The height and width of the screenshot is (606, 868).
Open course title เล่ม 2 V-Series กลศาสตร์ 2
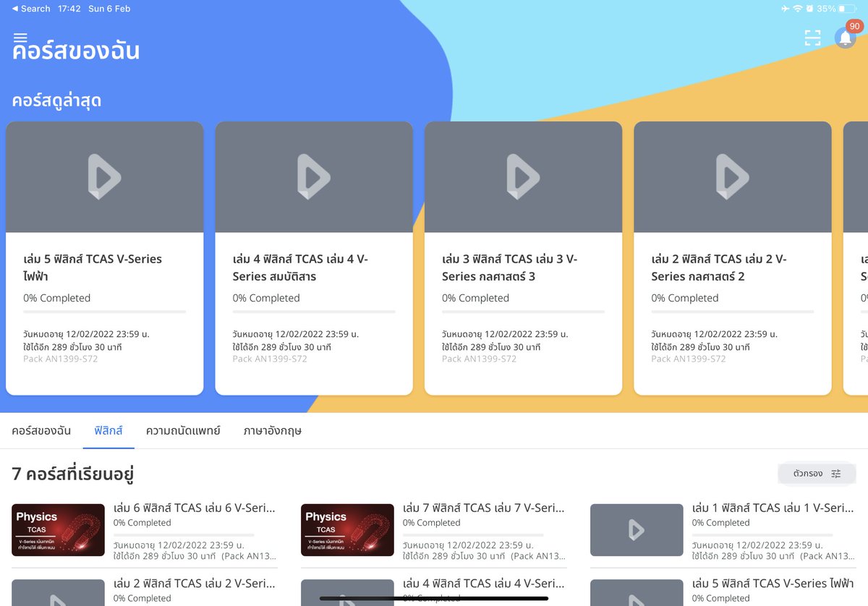point(719,268)
